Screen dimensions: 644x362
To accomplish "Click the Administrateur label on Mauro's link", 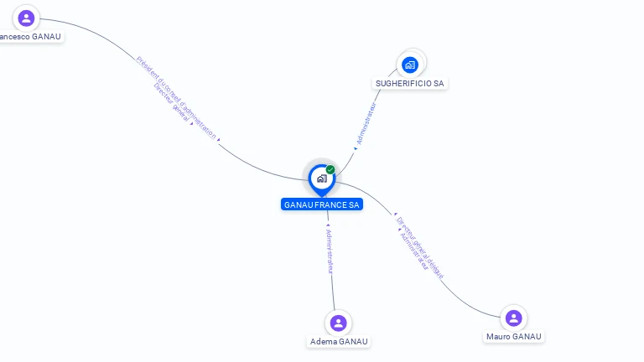I will point(414,251).
